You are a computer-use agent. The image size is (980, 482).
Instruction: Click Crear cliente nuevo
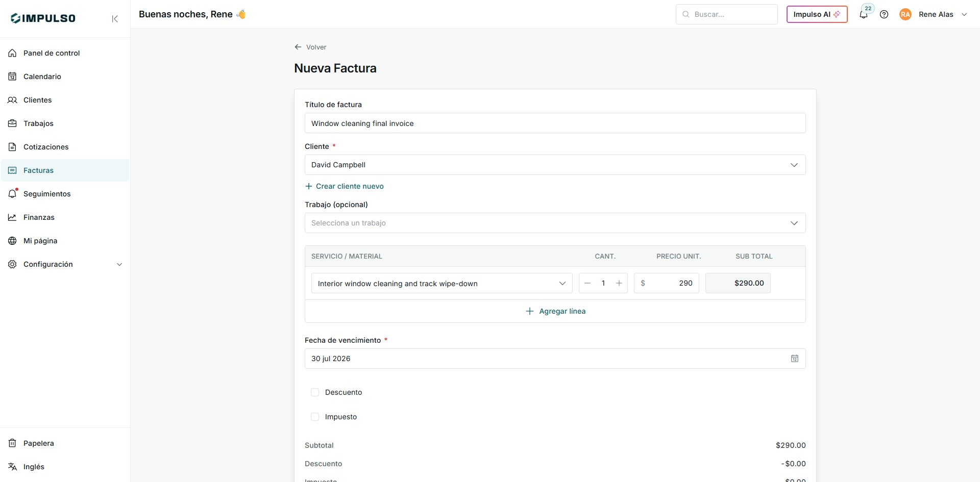[x=345, y=186]
